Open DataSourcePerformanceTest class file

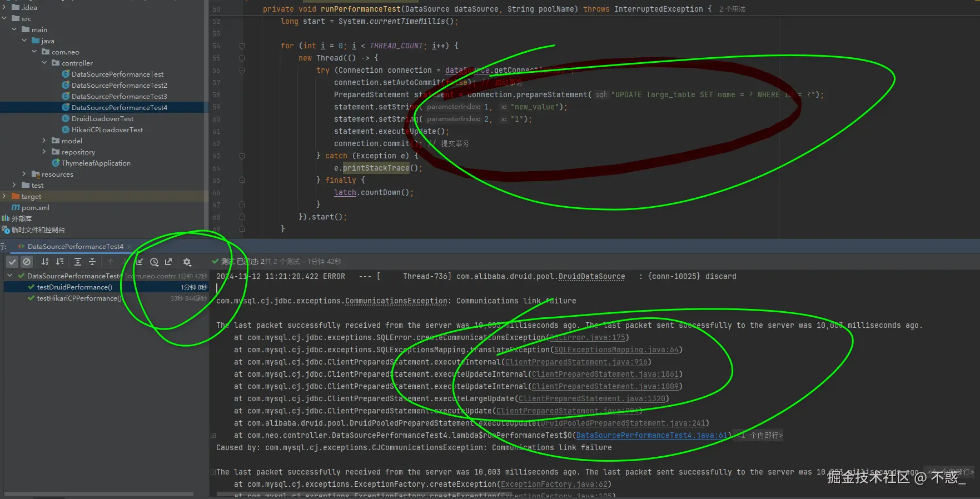tap(113, 74)
